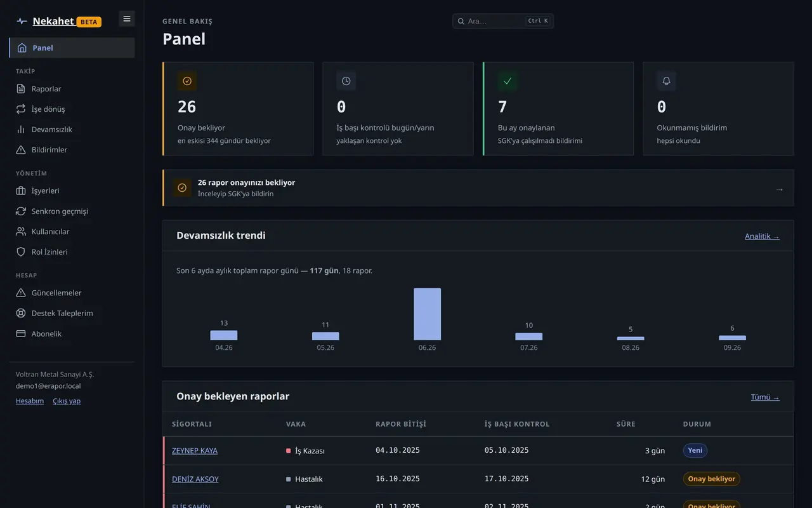Open the 26 rapor onayınızı bekliyor banner
The image size is (812, 508).
pos(478,188)
